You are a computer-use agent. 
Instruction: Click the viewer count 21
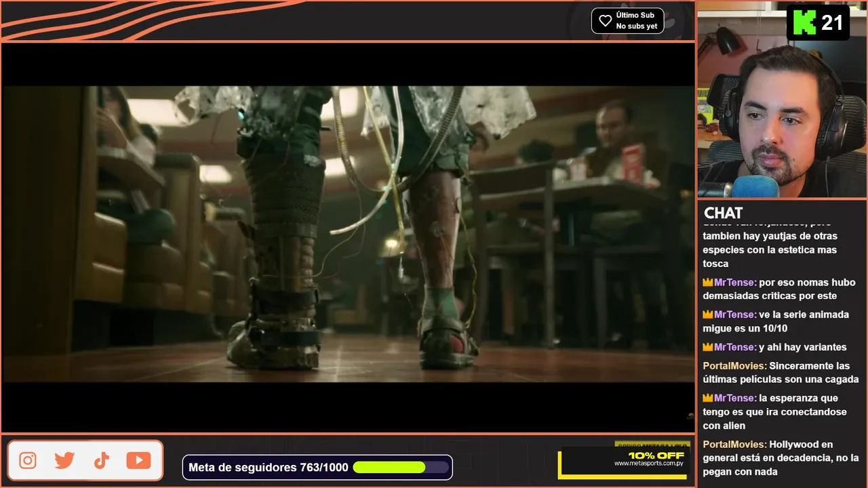coord(831,23)
